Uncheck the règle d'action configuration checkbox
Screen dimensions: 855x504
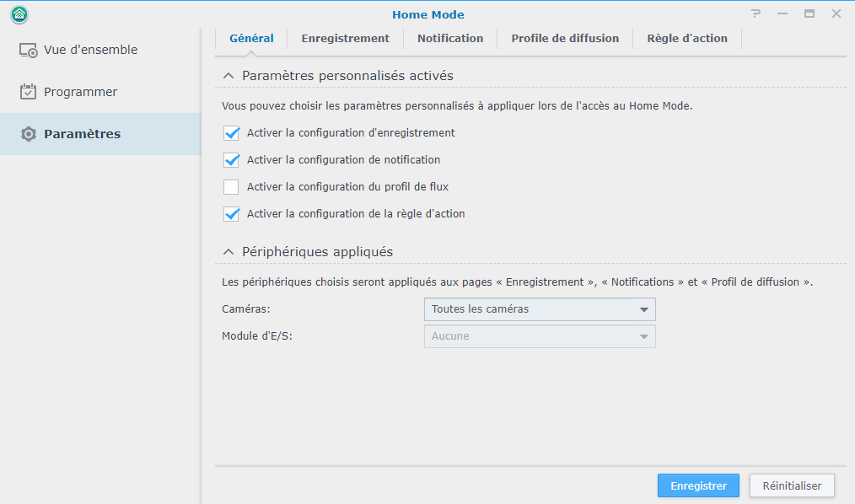click(232, 214)
